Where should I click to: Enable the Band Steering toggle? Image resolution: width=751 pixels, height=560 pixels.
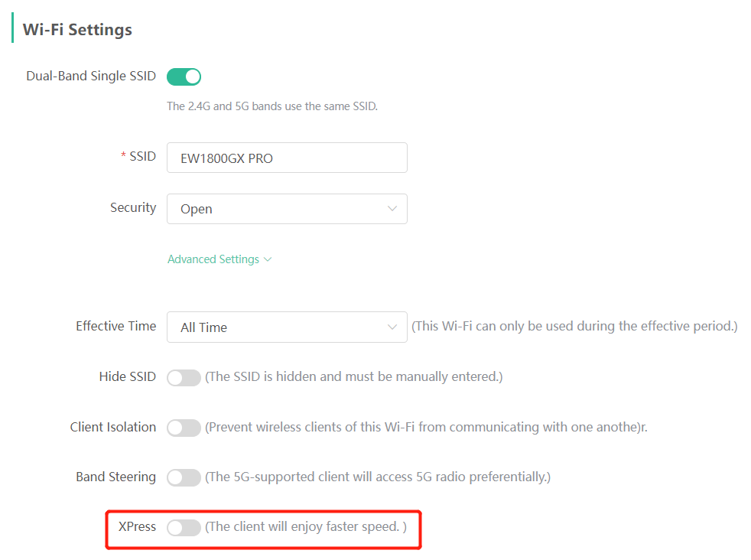pyautogui.click(x=184, y=477)
